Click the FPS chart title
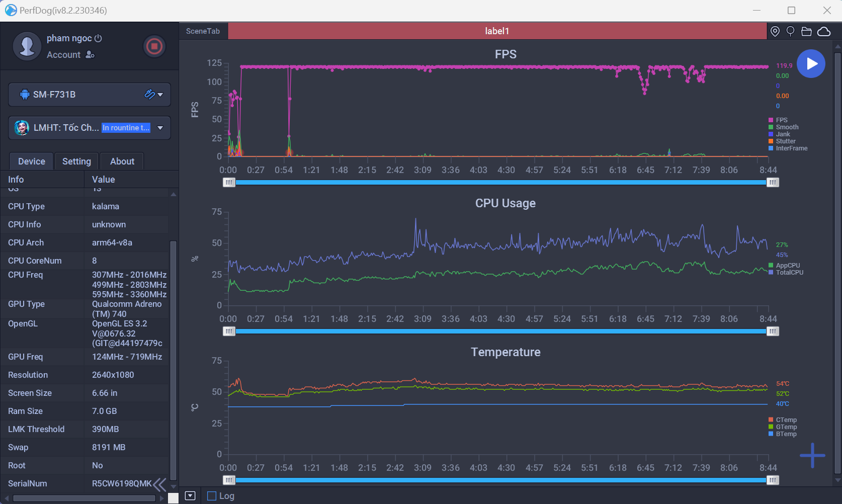 pyautogui.click(x=506, y=54)
